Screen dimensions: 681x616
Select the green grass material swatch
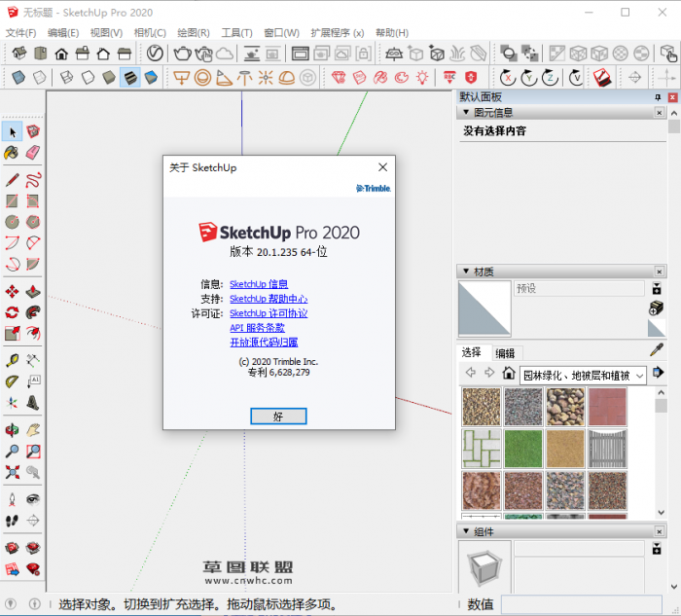[523, 449]
